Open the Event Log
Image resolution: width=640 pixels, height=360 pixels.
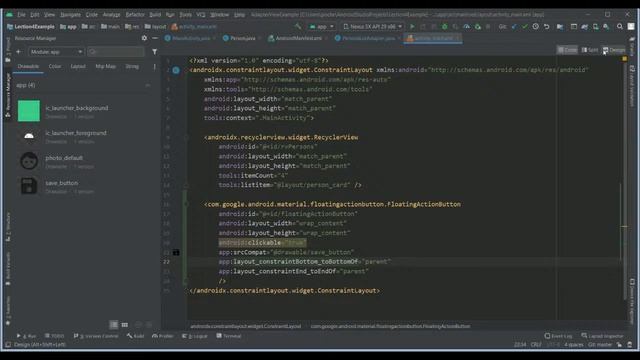[558, 336]
